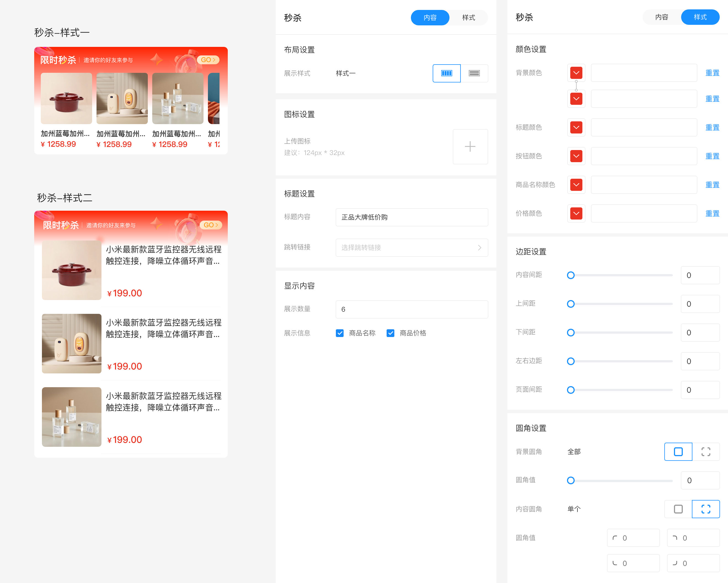This screenshot has width=728, height=583.
Task: Uncheck the 商品价格 checkbox
Action: pos(390,333)
